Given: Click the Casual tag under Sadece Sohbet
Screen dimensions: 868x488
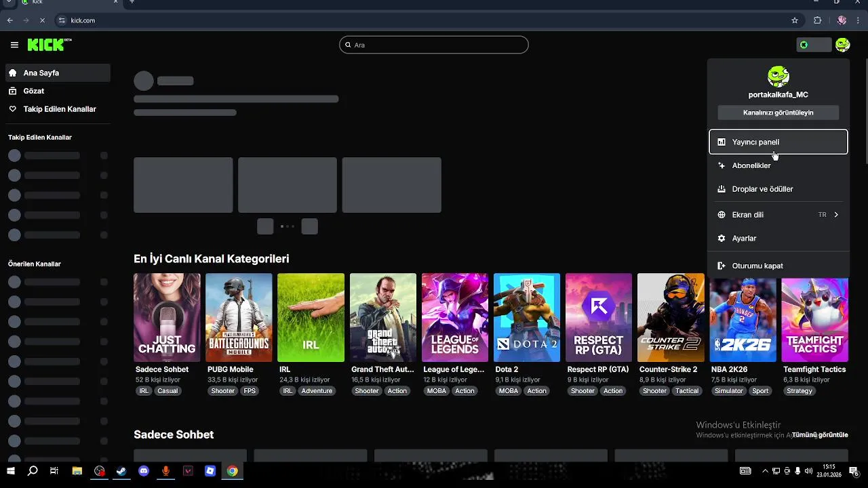Looking at the screenshot, I should tap(167, 391).
